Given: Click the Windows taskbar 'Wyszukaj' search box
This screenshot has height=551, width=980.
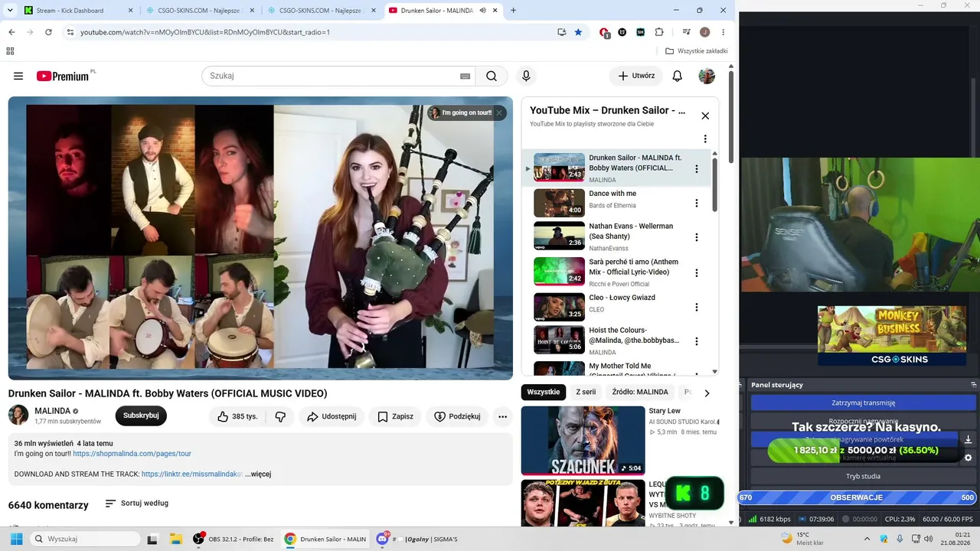Looking at the screenshot, I should (84, 539).
